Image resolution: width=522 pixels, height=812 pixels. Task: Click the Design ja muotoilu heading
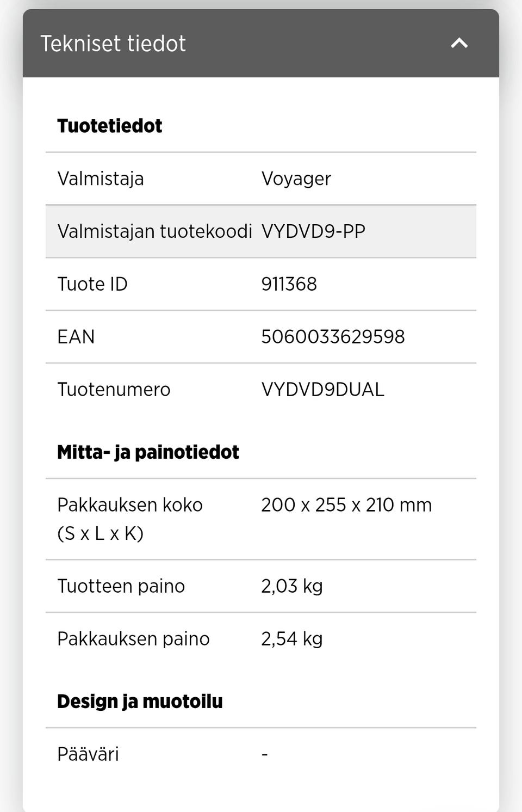(140, 702)
